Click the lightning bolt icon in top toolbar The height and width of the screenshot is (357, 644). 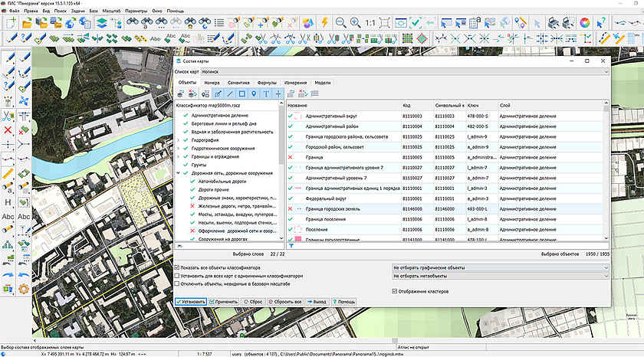click(x=324, y=23)
